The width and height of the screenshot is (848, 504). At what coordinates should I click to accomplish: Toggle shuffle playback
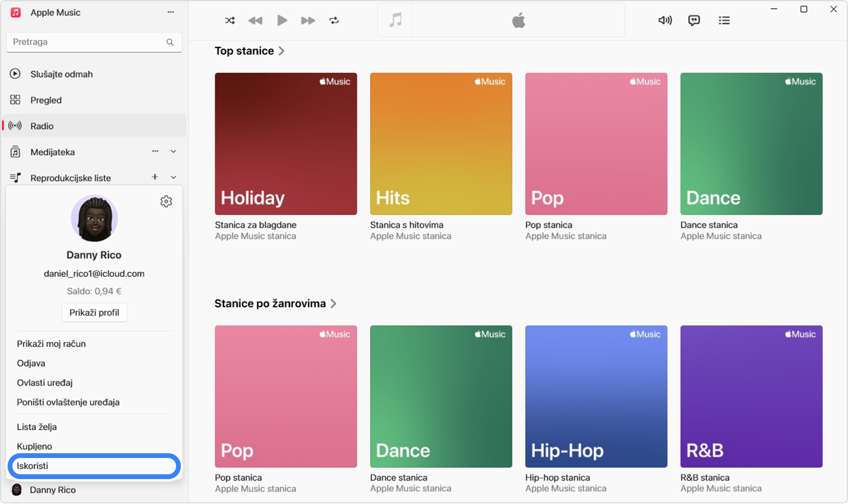[230, 21]
